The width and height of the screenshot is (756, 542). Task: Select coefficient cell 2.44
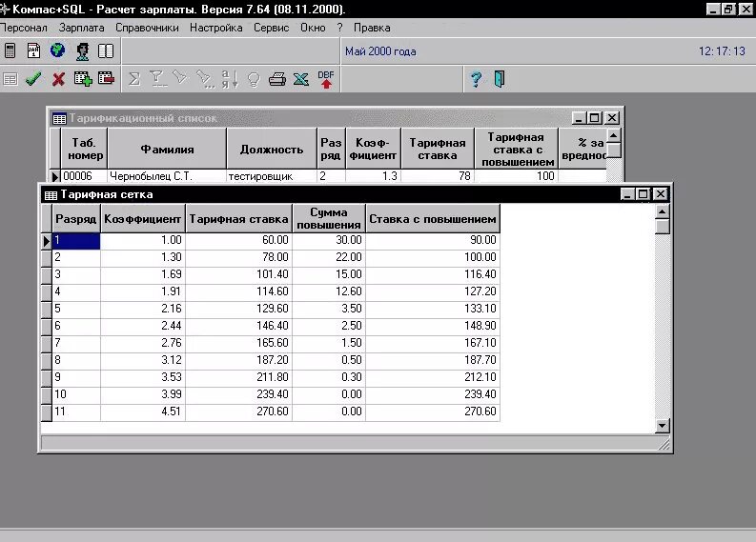coord(143,326)
